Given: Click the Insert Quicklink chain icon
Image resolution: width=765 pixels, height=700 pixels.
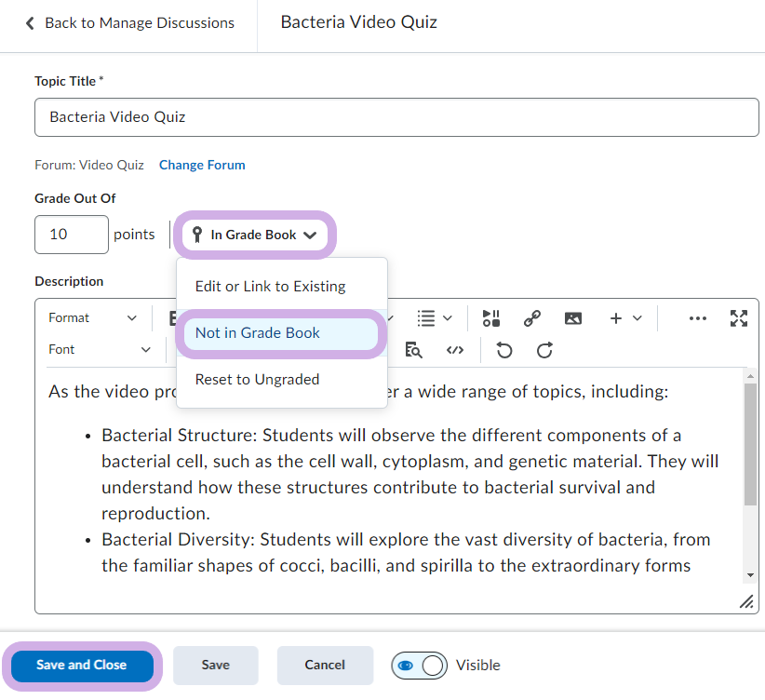Looking at the screenshot, I should 532,318.
